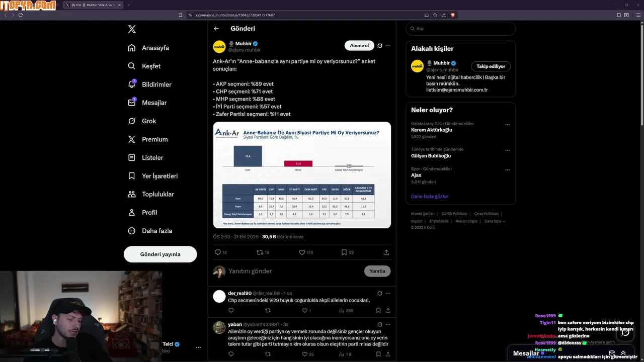
Task: Open the Ank-Ar survey chart image
Action: [302, 175]
